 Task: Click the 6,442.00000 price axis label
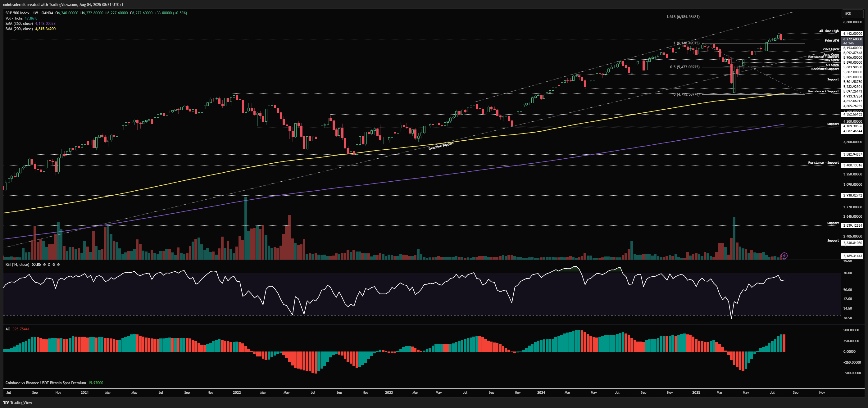(x=852, y=34)
